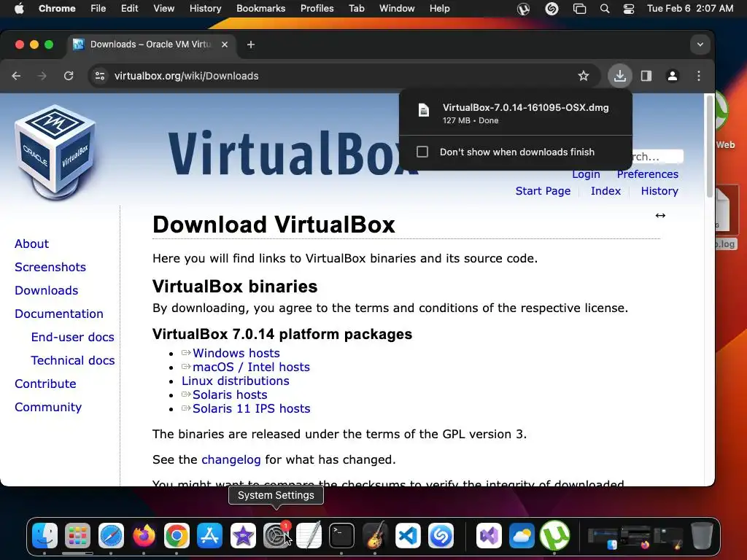
Task: Open Chrome side panel icon
Action: point(646,76)
